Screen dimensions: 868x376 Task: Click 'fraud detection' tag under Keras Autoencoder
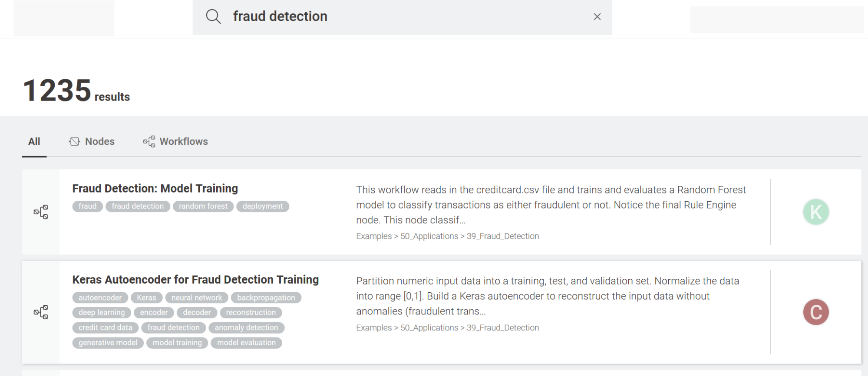pos(174,328)
